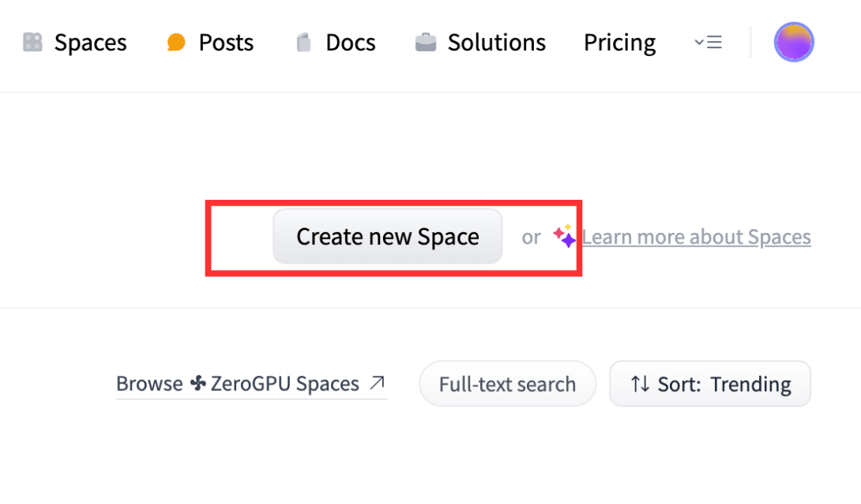Follow the Learn more about Spaces link
The width and height of the screenshot is (861, 504).
(x=696, y=237)
